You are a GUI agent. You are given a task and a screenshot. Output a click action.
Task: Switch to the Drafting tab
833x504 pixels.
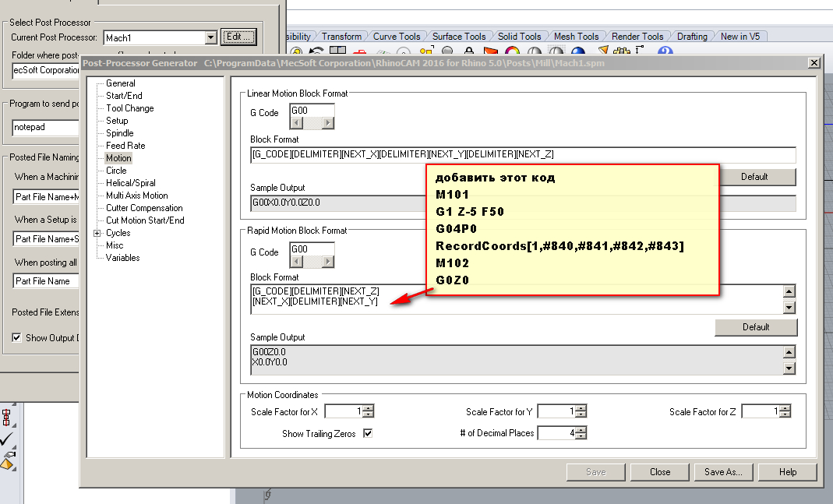692,37
